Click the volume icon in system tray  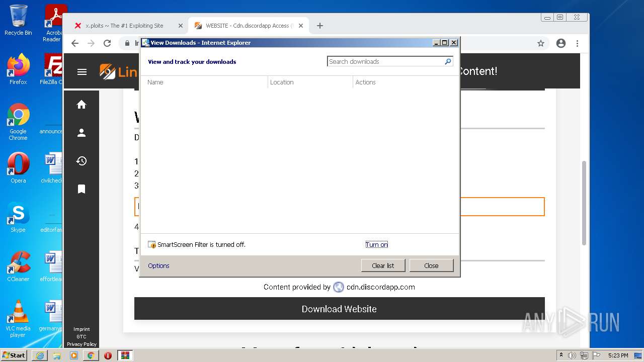[572, 355]
